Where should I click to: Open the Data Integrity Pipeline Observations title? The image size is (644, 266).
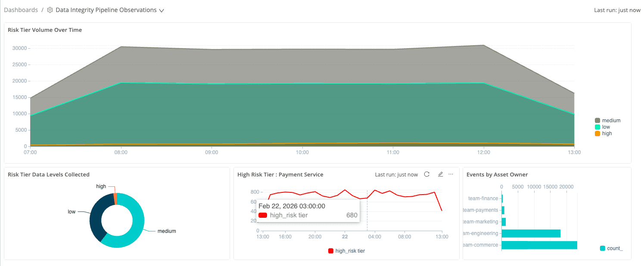(x=106, y=10)
